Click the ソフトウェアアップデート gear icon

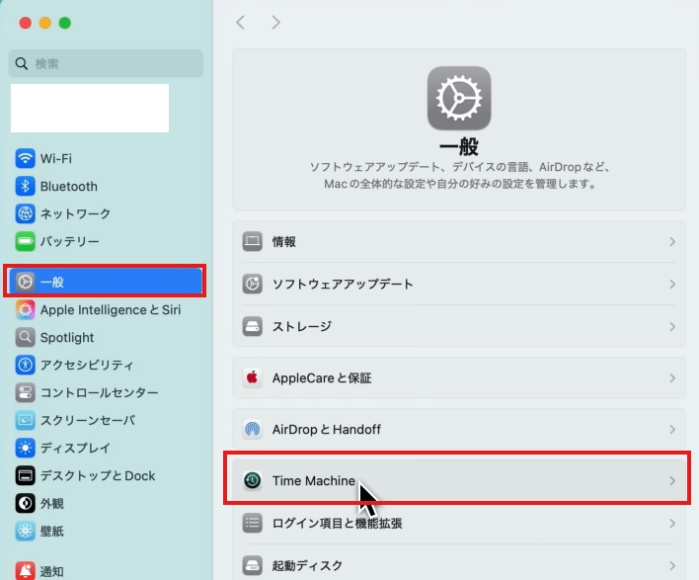click(252, 284)
